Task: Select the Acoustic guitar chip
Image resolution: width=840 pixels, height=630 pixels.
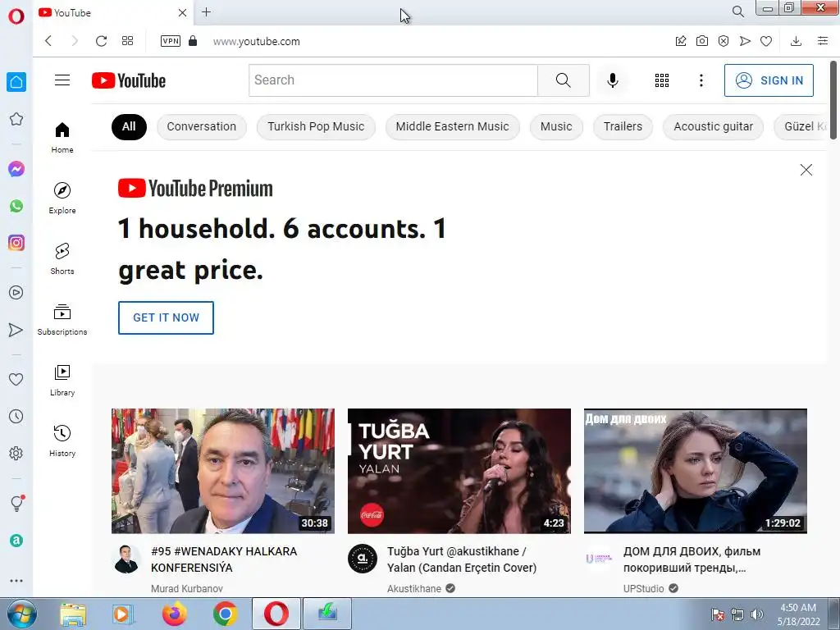Action: click(713, 127)
